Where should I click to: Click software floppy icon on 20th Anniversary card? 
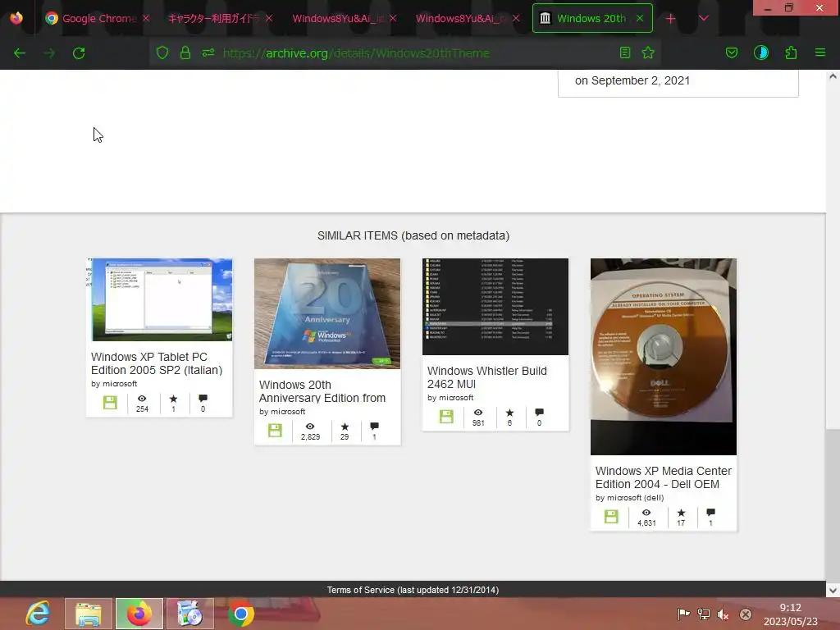pyautogui.click(x=275, y=431)
